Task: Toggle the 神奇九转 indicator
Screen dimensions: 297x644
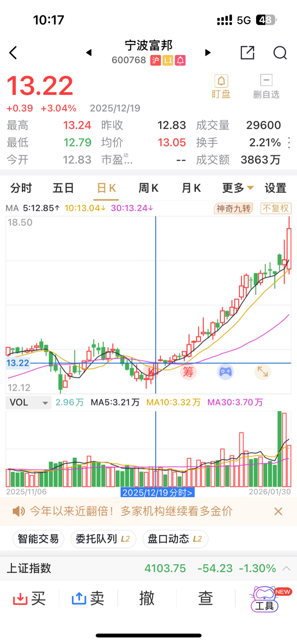Action: pos(234,209)
